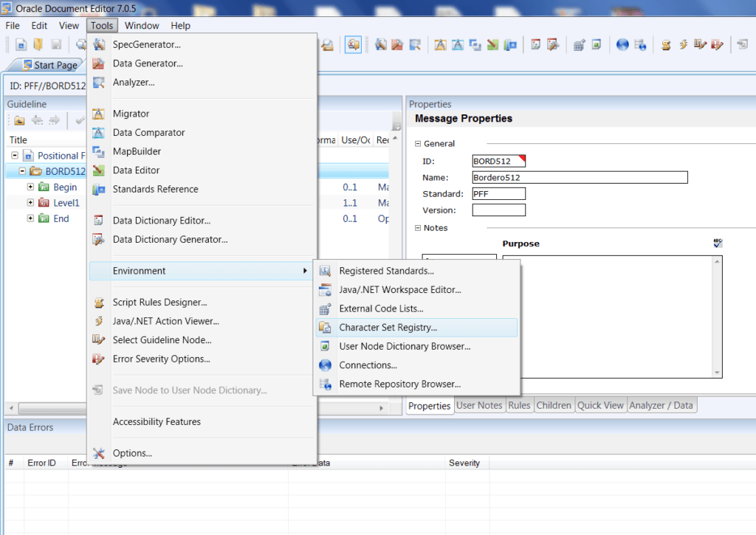
Task: Click the checkmark icon in the Guideline toolbar
Action: coord(80,121)
